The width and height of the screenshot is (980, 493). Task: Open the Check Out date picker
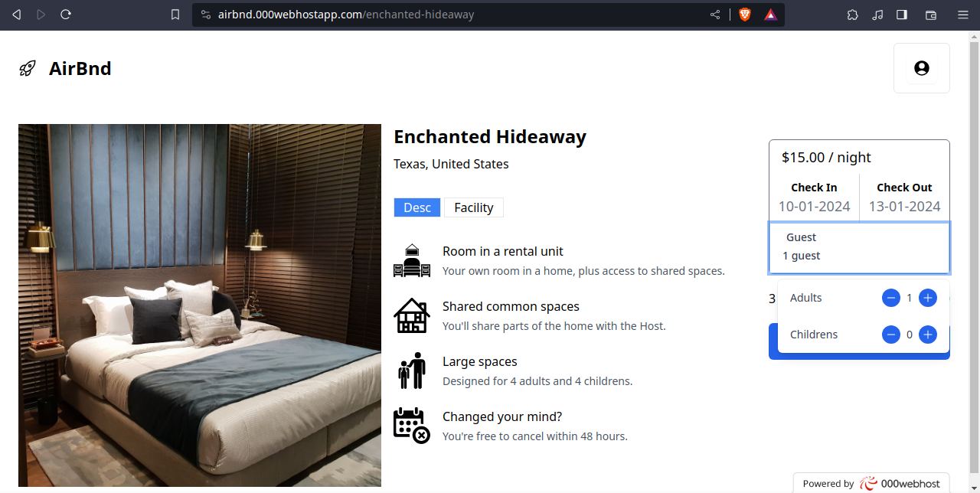904,198
